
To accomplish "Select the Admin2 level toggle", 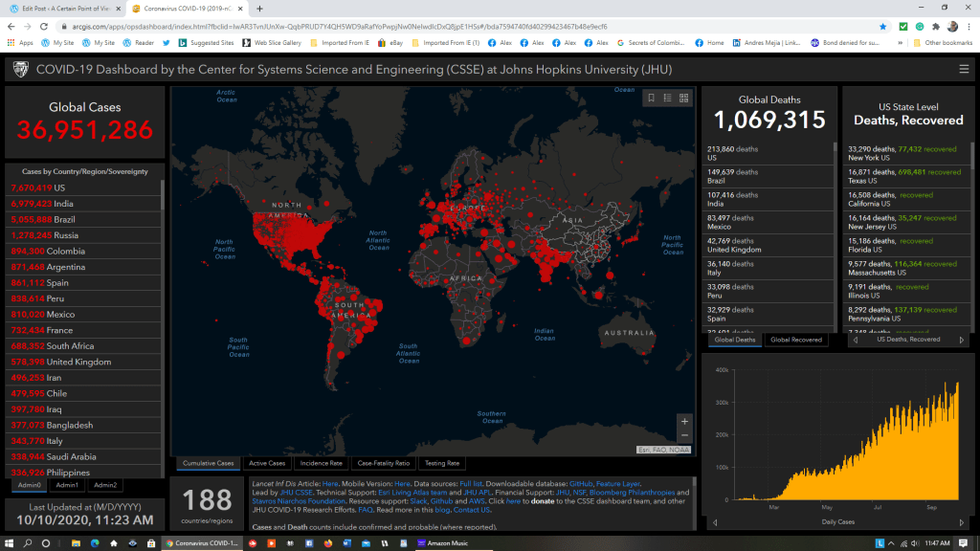I will [x=105, y=485].
